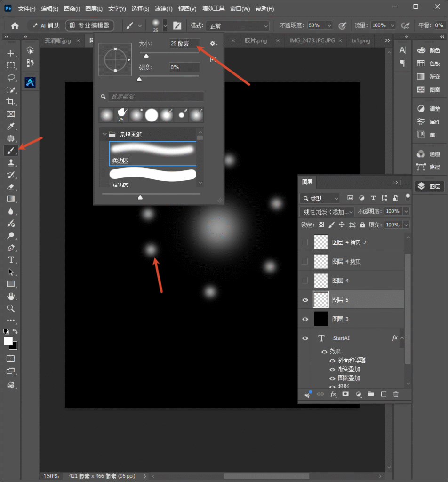The width and height of the screenshot is (448, 482).
Task: Create a new group folder in Layers
Action: click(x=371, y=394)
